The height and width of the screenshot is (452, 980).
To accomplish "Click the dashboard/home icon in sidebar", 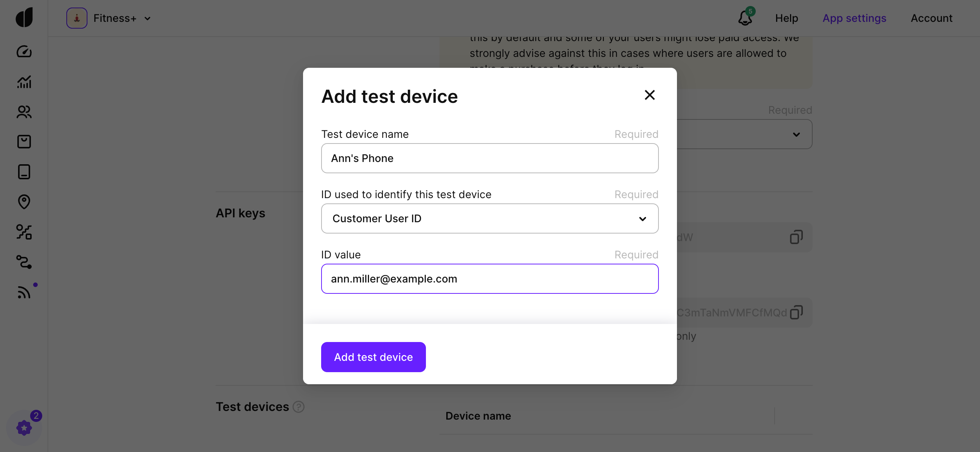I will [x=23, y=52].
